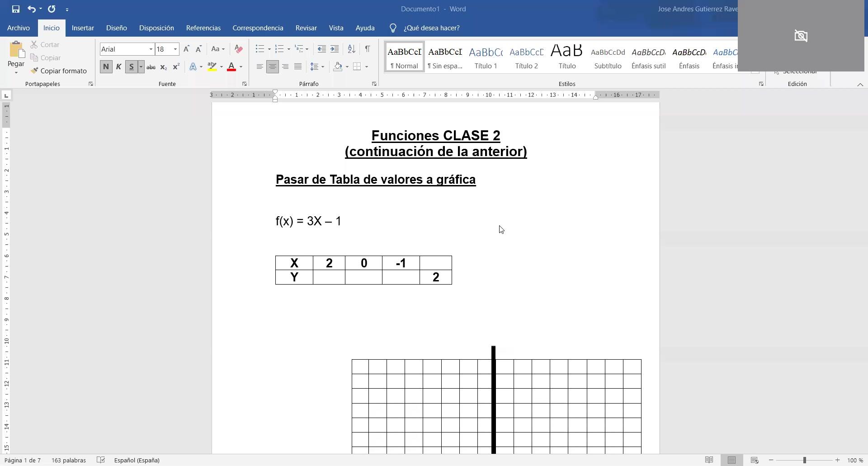Screen dimensions: 868x466
Task: Sort the selected text
Action: 352,49
